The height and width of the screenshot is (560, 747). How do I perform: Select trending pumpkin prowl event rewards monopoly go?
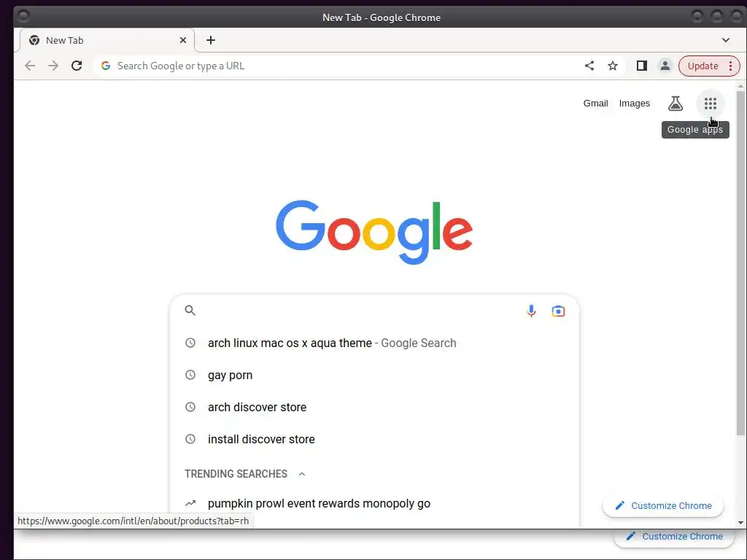(x=374, y=503)
